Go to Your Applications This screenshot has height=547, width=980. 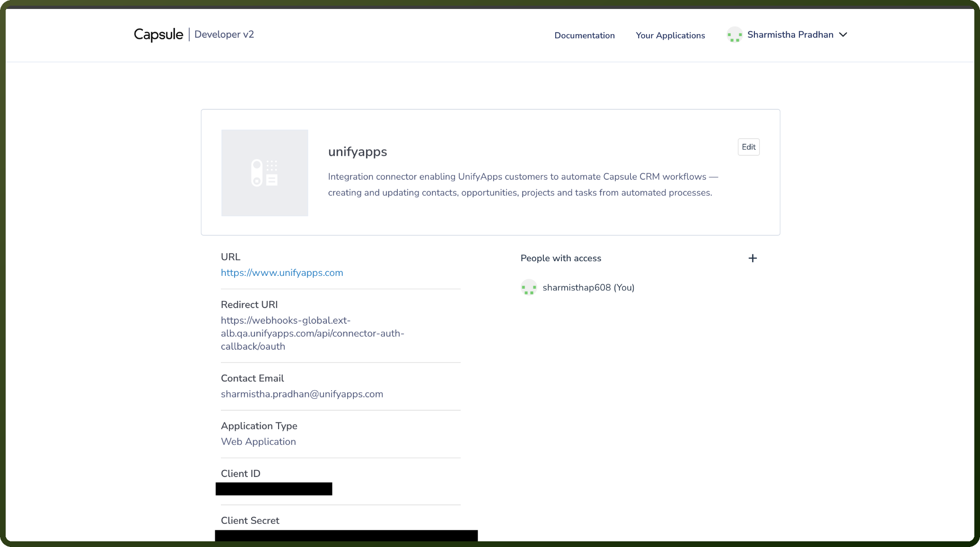(x=670, y=35)
